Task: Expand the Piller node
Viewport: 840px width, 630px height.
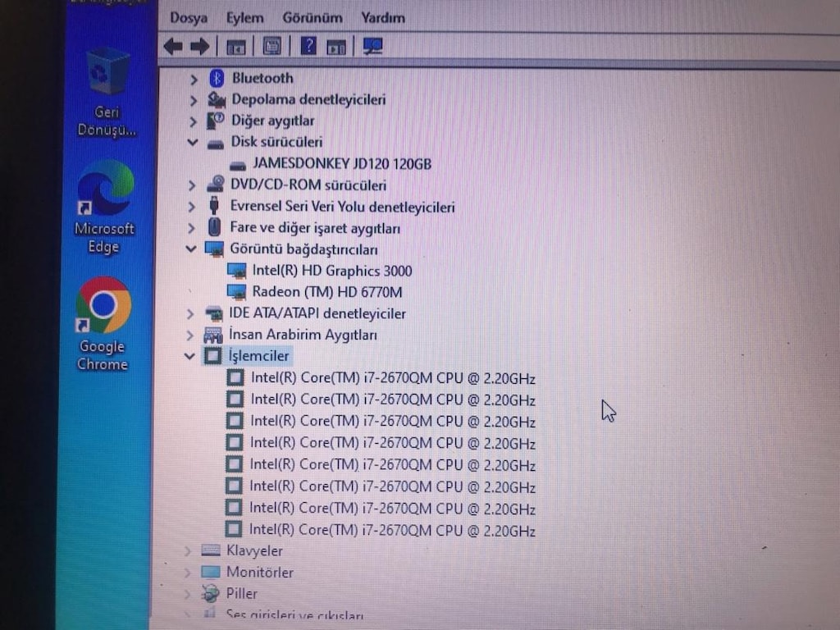Action: (x=188, y=594)
